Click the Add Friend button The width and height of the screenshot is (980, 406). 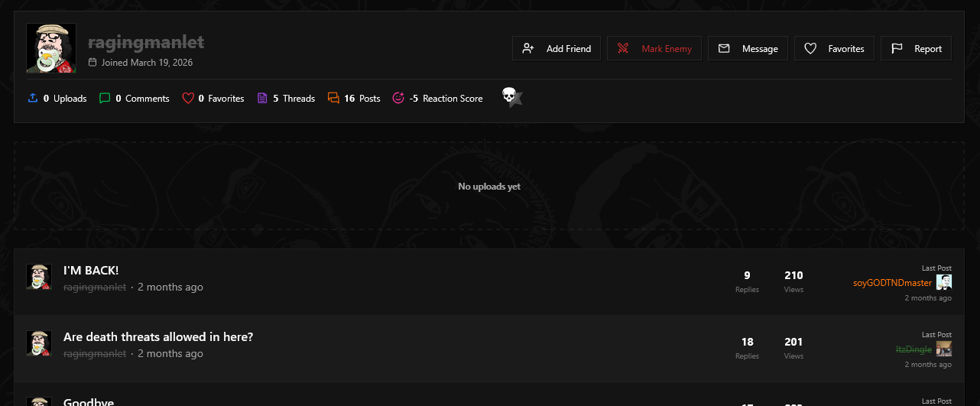point(557,48)
